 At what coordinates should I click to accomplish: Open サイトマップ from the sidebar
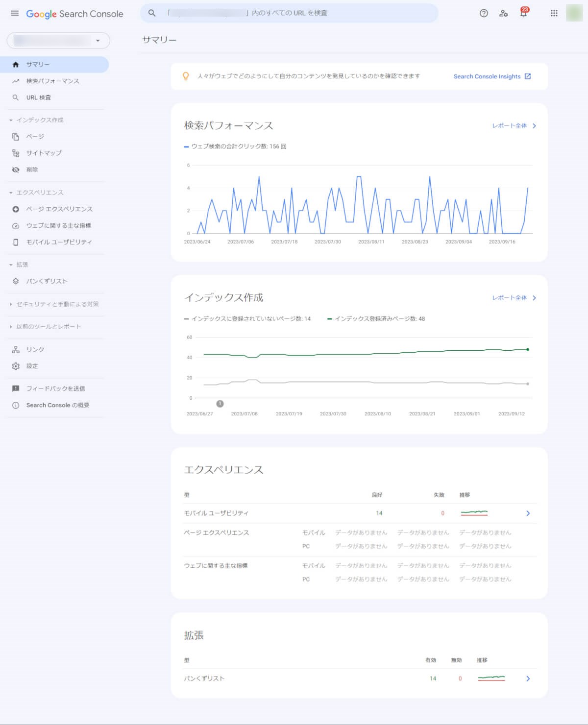(44, 153)
